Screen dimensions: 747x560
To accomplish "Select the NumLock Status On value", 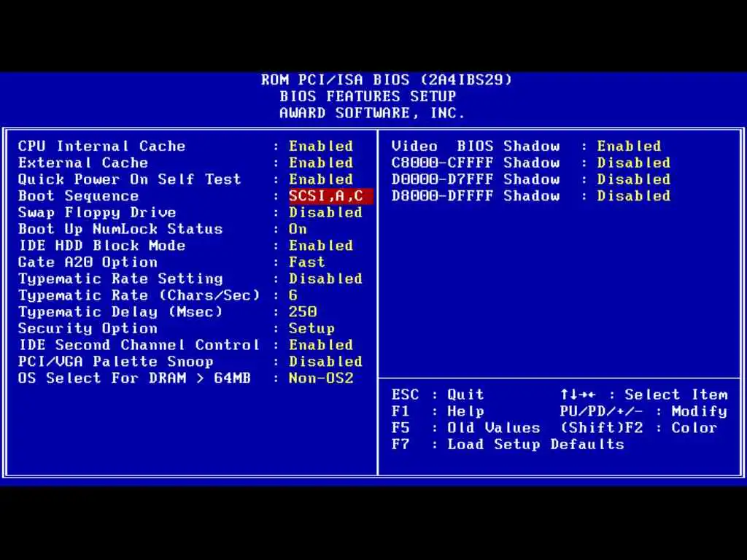I will 298,229.
